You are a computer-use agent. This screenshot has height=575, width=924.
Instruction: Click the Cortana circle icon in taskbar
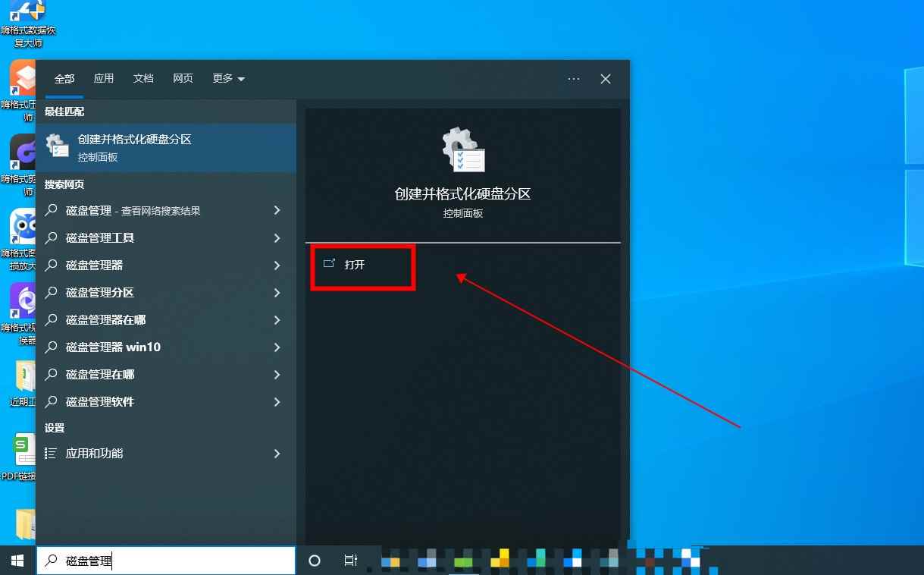(314, 560)
